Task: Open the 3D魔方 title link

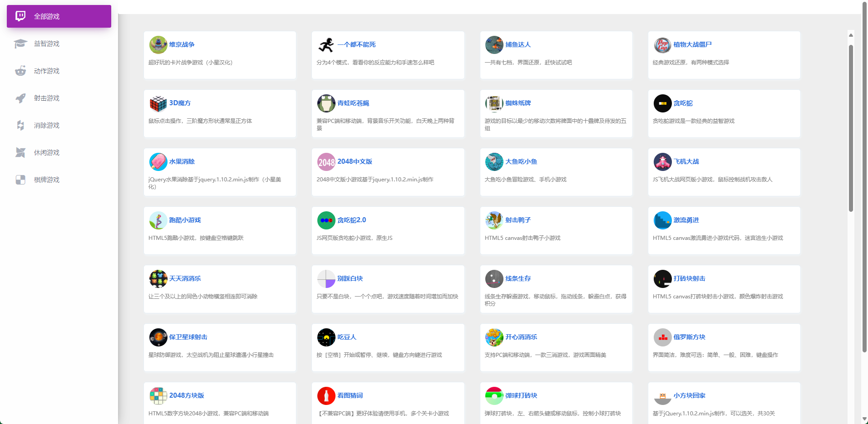Action: pyautogui.click(x=180, y=103)
